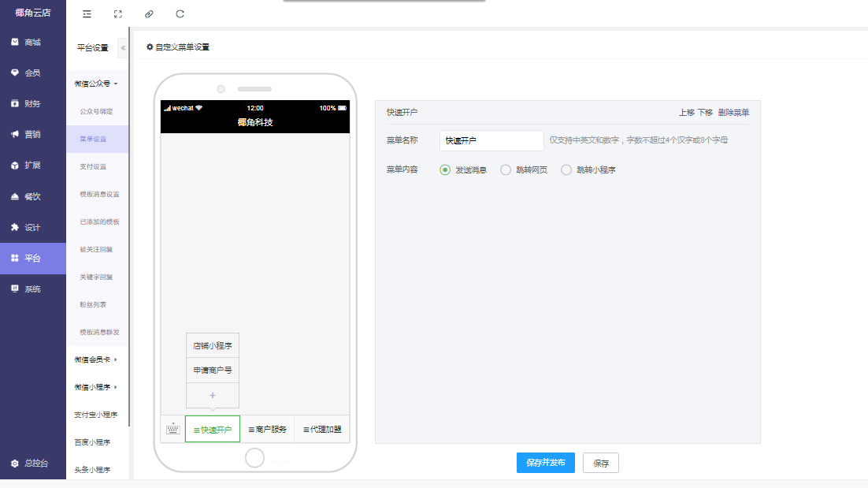Click the 设计 puzzle icon
The height and width of the screenshot is (488, 868).
(x=15, y=227)
